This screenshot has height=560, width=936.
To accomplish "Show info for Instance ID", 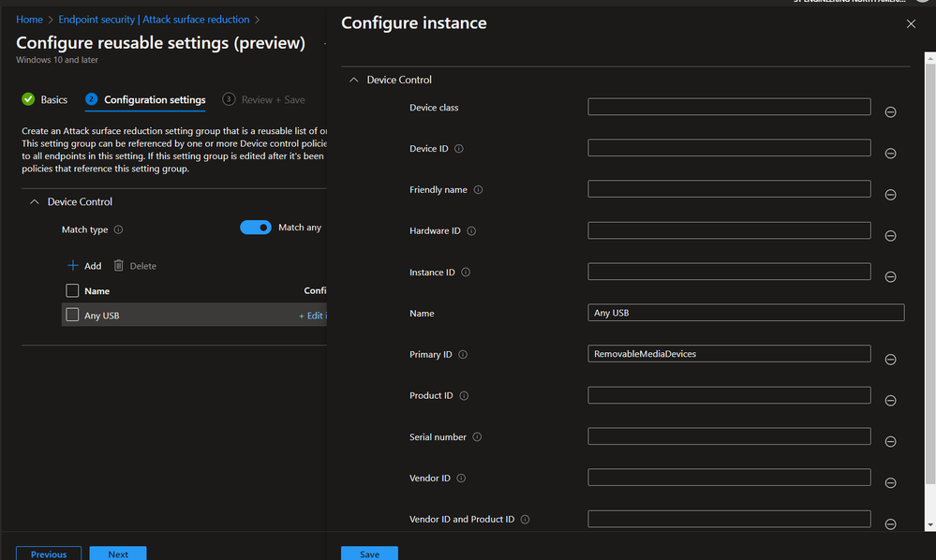I will (466, 272).
